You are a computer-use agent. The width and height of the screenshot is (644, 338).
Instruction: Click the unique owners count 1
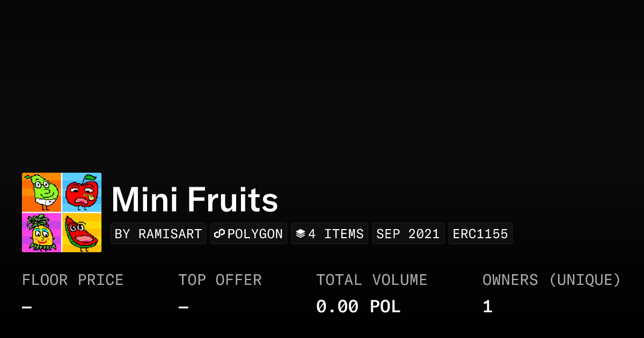click(487, 307)
